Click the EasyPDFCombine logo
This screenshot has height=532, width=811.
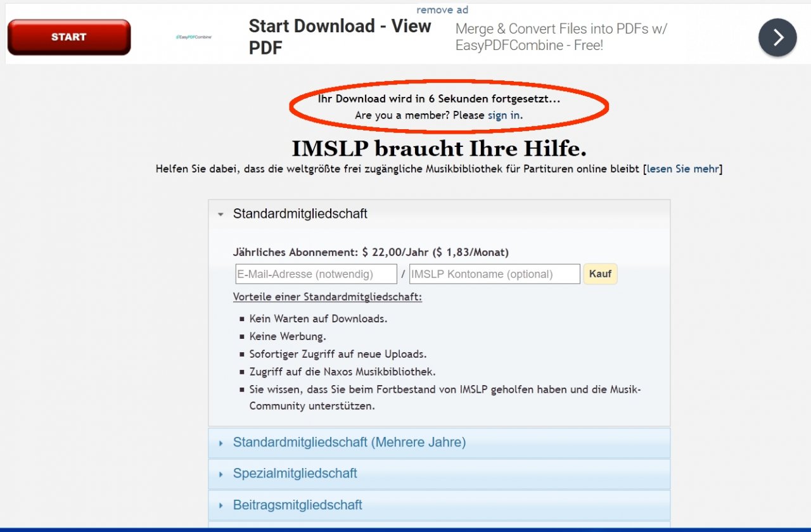click(x=194, y=37)
